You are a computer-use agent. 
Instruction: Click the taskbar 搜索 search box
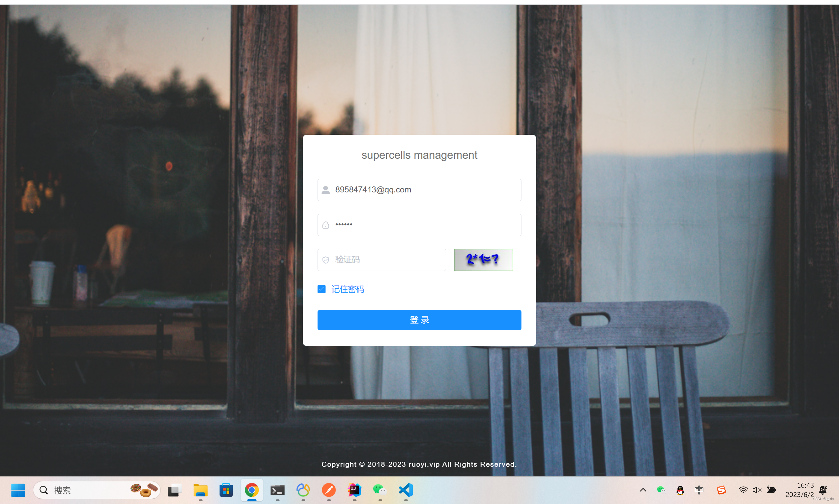click(97, 490)
